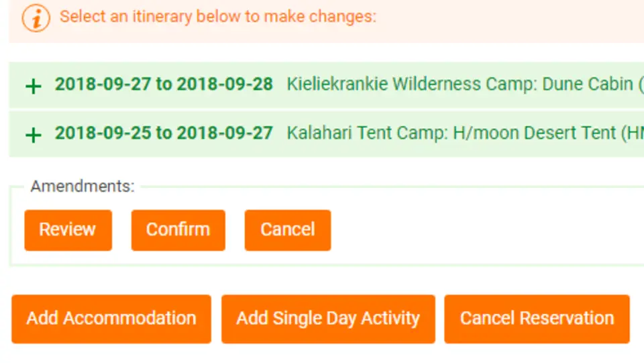Click Add Single Day Activity
Screen dimensions: 644x363
(328, 319)
